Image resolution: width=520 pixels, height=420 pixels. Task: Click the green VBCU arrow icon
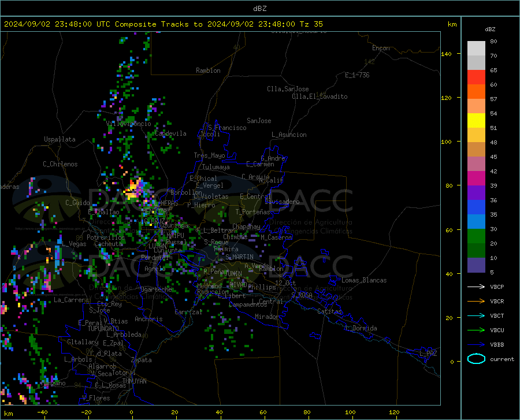[x=476, y=330]
